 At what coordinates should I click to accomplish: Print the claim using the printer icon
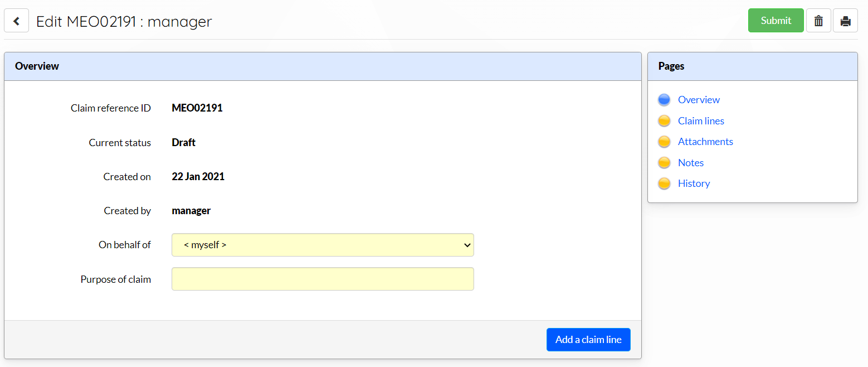coord(845,21)
